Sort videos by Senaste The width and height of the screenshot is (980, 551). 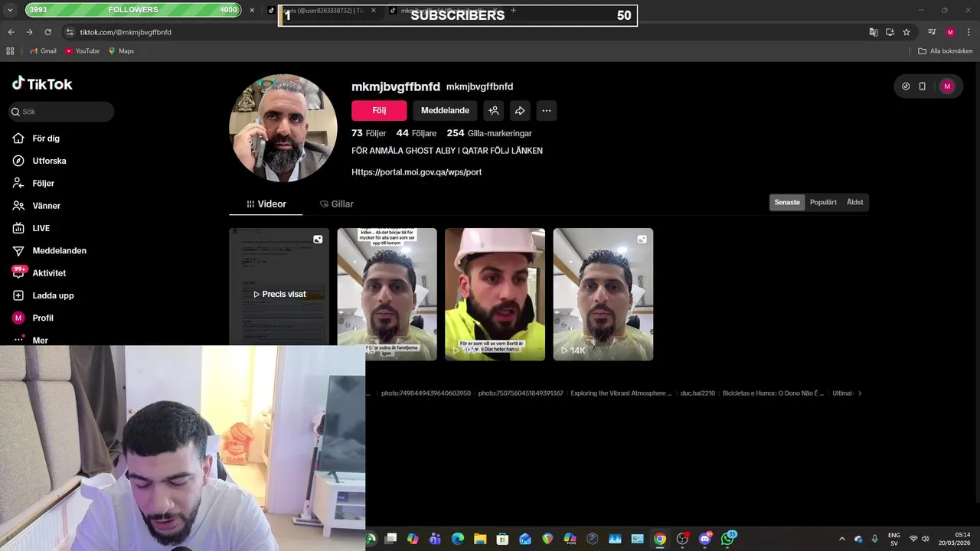click(x=787, y=202)
